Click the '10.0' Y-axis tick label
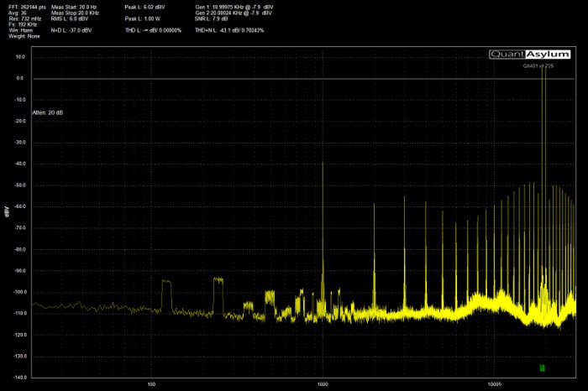The width and height of the screenshot is (588, 391). pos(20,57)
